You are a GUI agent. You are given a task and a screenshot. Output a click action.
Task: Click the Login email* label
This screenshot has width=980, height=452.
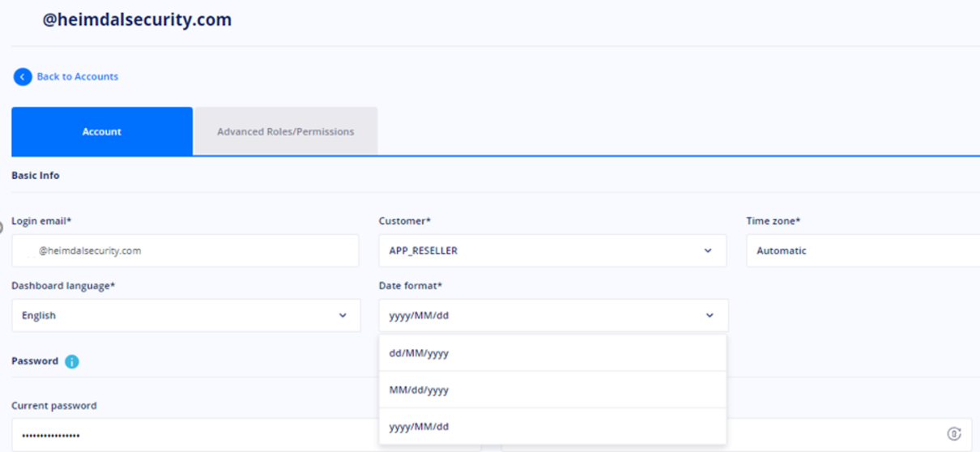click(42, 220)
